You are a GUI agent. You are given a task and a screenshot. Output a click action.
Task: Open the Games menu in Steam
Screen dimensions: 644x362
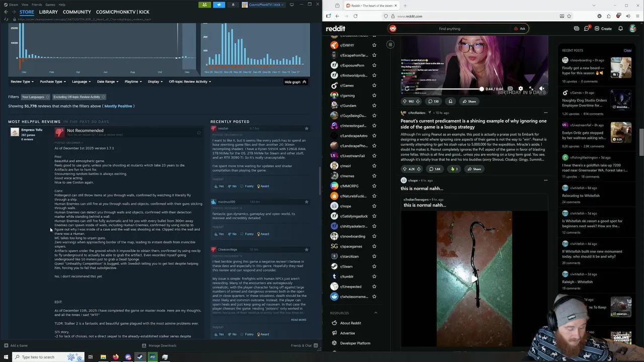click(x=50, y=5)
